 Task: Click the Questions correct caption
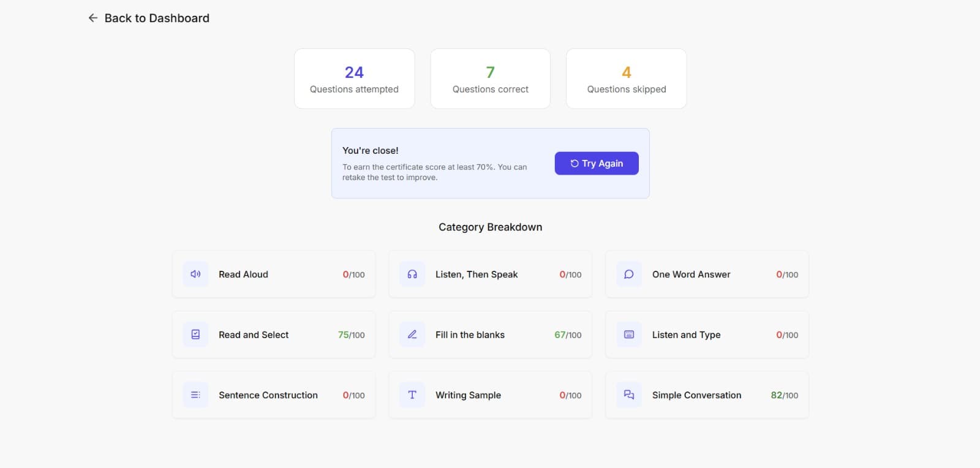pos(490,89)
